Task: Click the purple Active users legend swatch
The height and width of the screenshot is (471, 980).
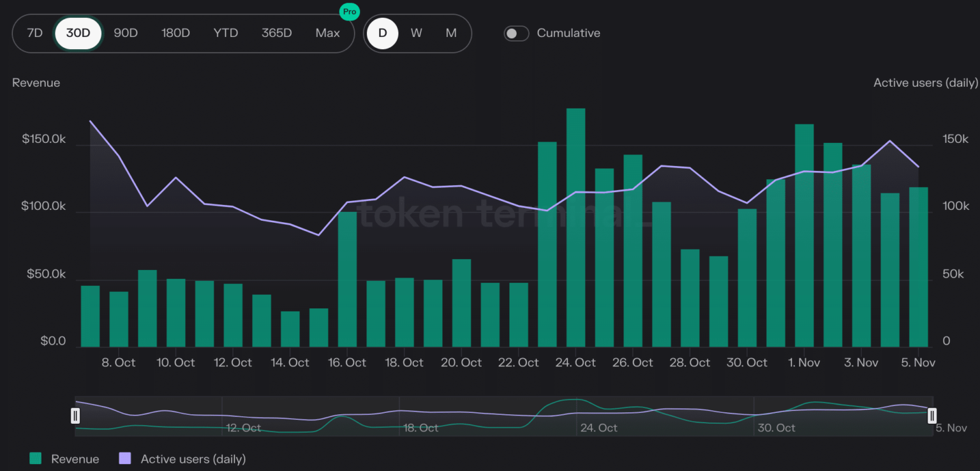Action: pos(125,458)
